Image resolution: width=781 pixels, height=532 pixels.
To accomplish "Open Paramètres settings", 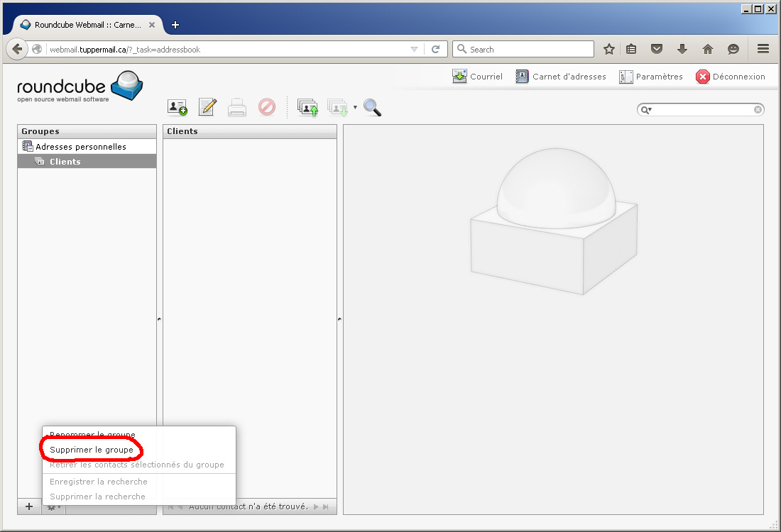I will pos(651,77).
